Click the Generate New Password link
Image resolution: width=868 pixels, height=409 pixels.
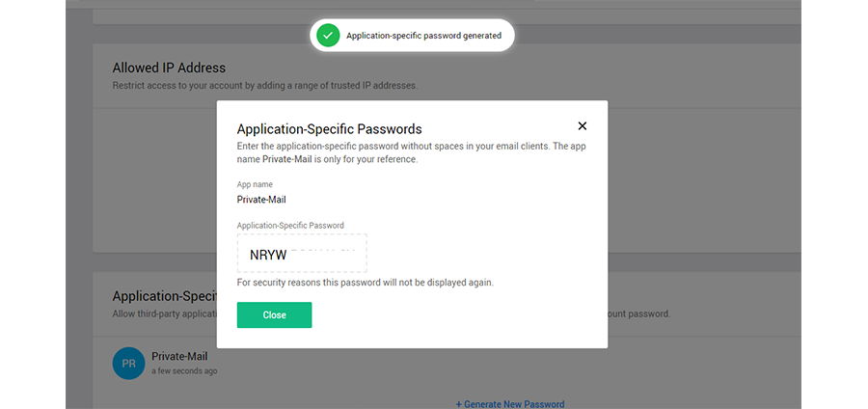510,403
